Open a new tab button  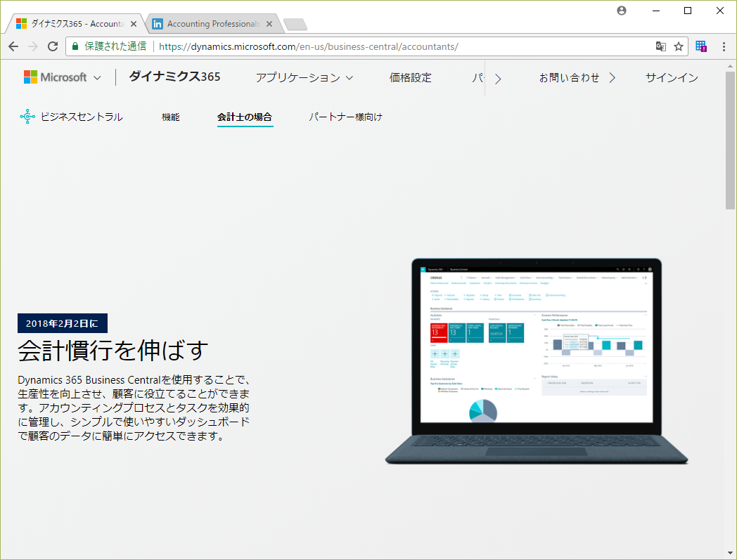pos(295,24)
